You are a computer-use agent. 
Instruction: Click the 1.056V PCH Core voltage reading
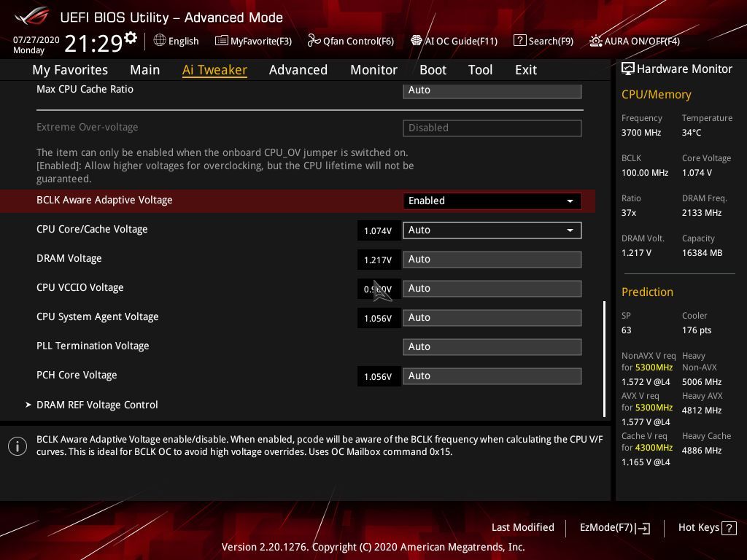[x=378, y=377]
